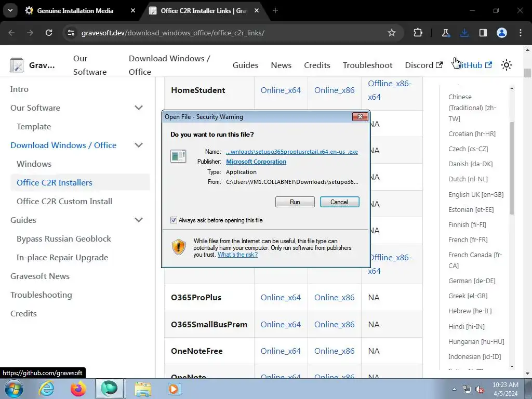Viewport: 532px width, 399px height.
Task: Collapse Download Windows / Office sidebar chevron
Action: tap(138, 145)
